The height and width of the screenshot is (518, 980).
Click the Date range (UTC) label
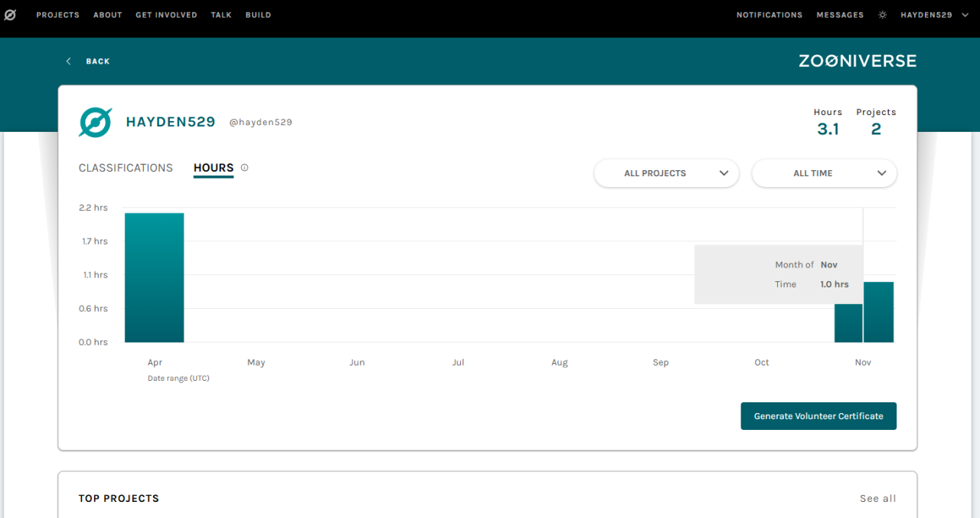coord(178,379)
